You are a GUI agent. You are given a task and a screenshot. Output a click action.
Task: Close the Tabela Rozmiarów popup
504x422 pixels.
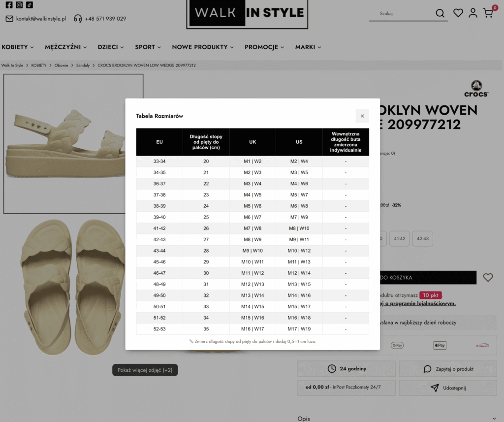362,116
